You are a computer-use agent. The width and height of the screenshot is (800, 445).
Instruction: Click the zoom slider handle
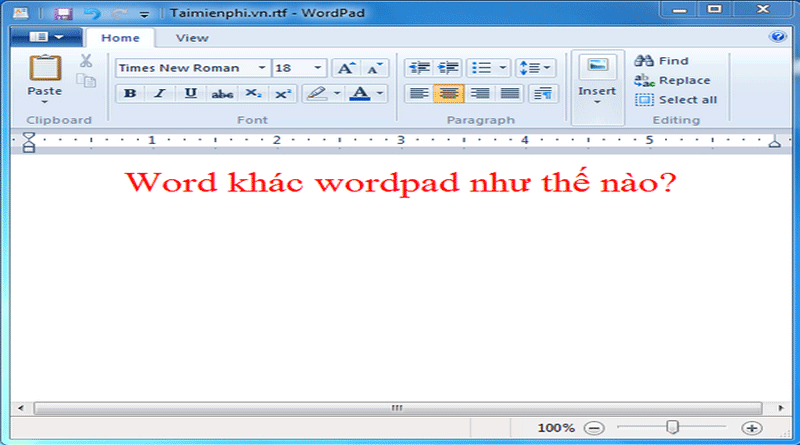[672, 427]
